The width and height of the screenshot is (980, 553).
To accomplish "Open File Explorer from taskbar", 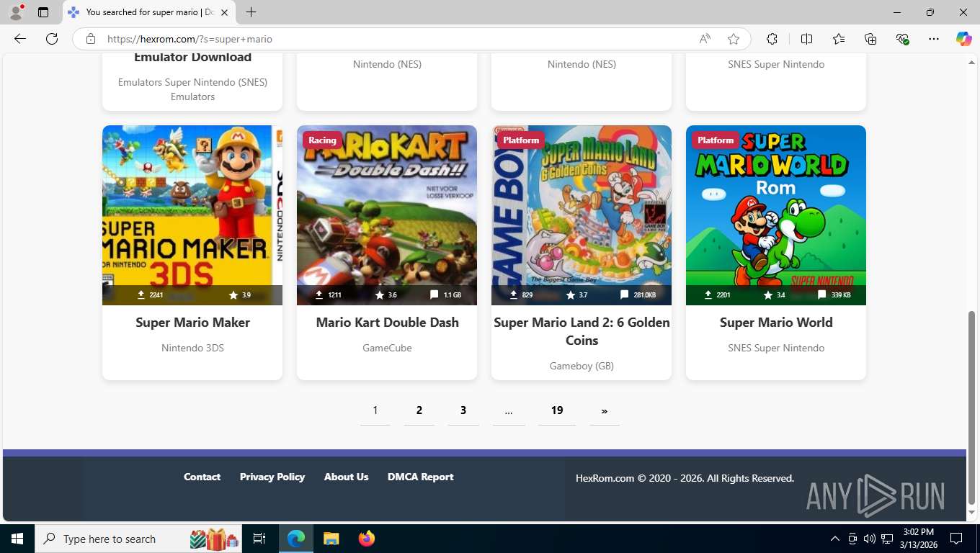I will [x=331, y=539].
